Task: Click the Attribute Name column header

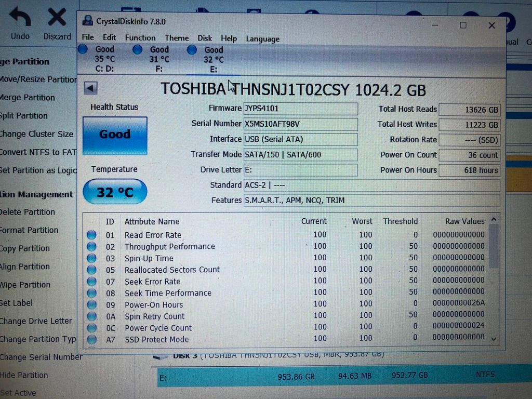Action: pyautogui.click(x=152, y=221)
